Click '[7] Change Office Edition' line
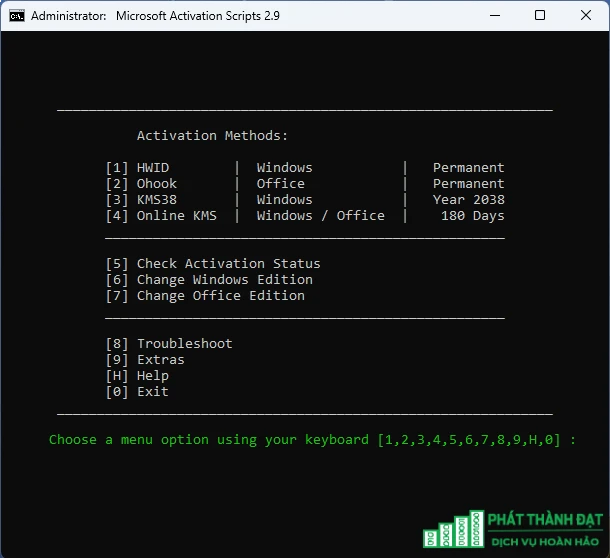610x558 pixels. (x=205, y=296)
